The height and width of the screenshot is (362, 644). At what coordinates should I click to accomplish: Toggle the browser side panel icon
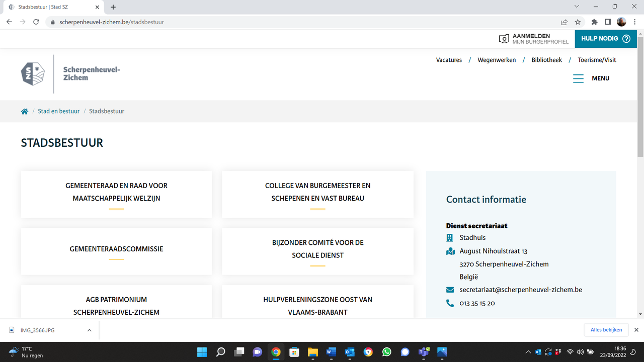point(608,22)
